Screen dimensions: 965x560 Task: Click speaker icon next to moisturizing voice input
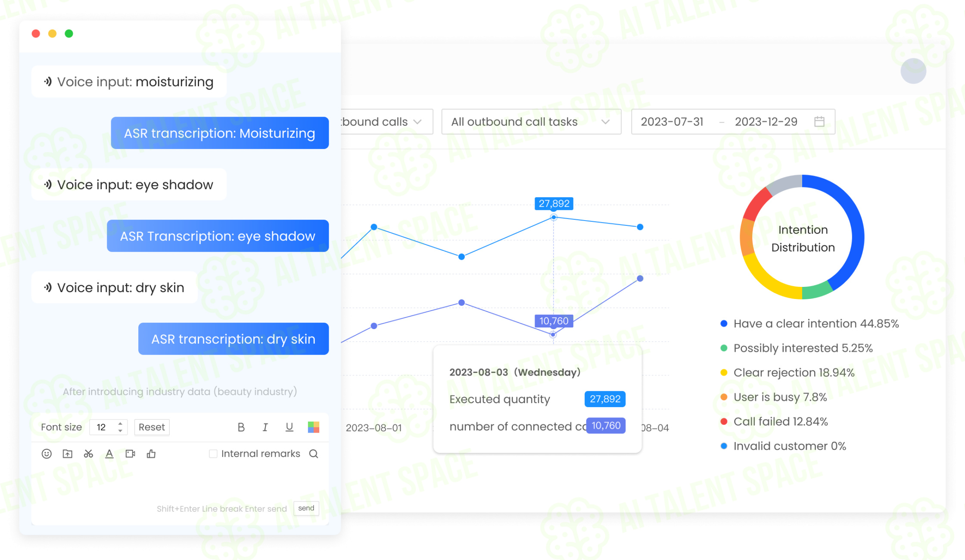pos(48,81)
